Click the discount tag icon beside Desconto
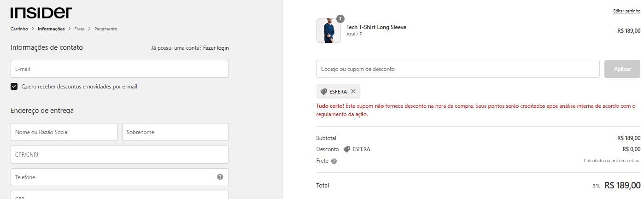644x199 pixels. tap(347, 149)
